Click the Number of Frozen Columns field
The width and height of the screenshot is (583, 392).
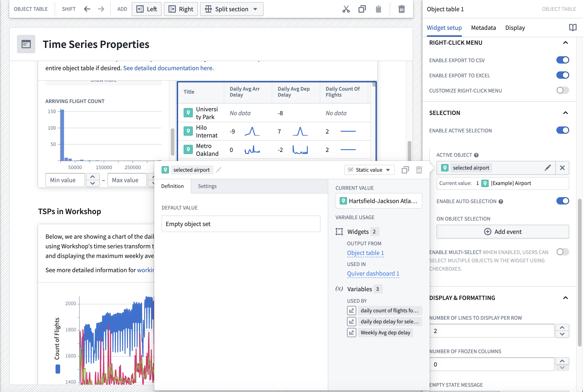click(492, 364)
